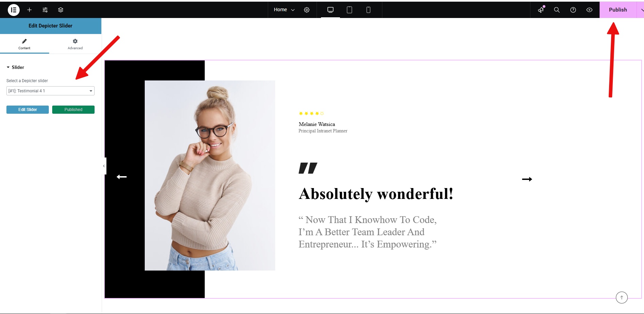
Task: Open the Depicter slider select dropdown
Action: pos(51,91)
